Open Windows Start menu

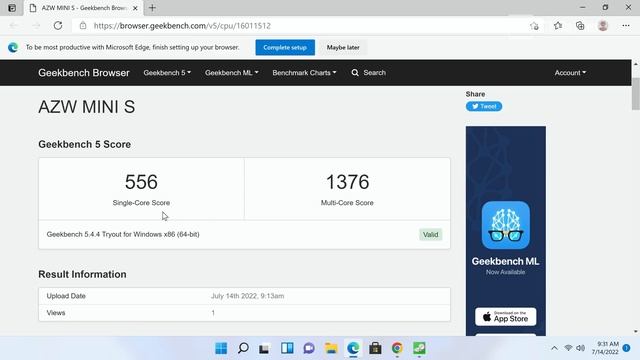pyautogui.click(x=221, y=348)
